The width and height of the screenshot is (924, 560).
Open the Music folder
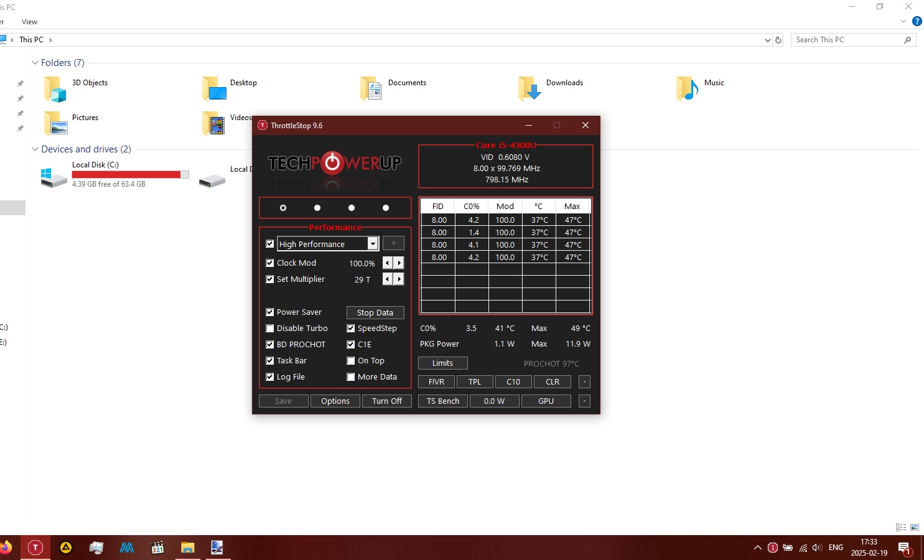point(700,89)
